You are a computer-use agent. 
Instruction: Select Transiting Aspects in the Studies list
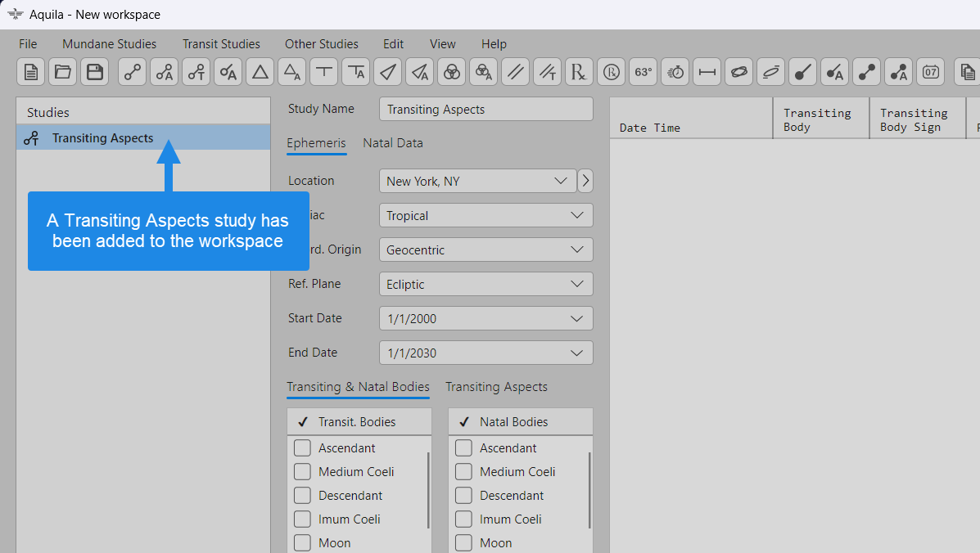pyautogui.click(x=143, y=138)
